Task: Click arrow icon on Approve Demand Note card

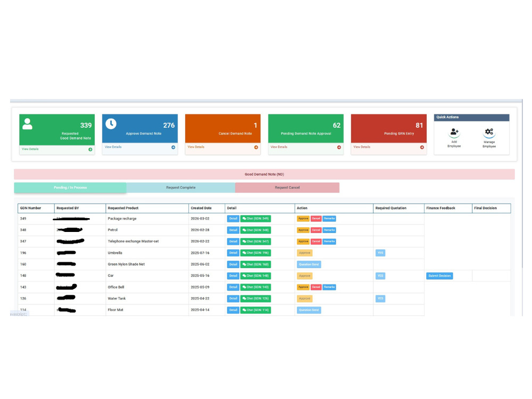Action: (173, 147)
